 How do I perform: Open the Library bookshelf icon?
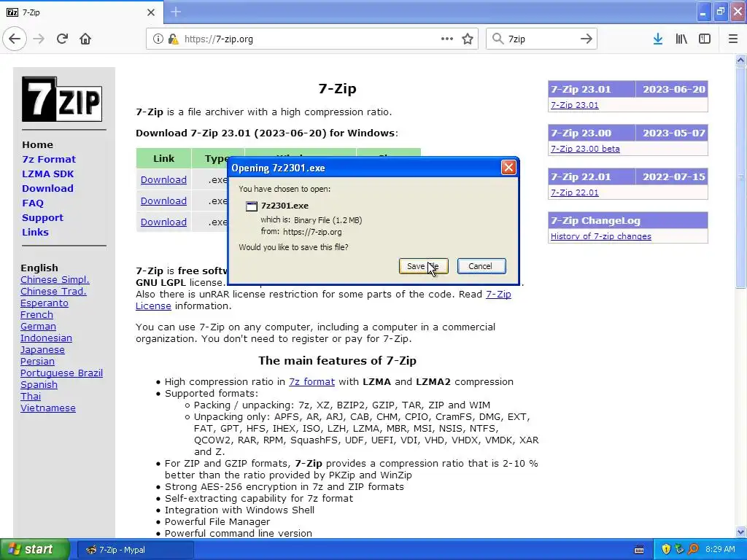tap(681, 39)
